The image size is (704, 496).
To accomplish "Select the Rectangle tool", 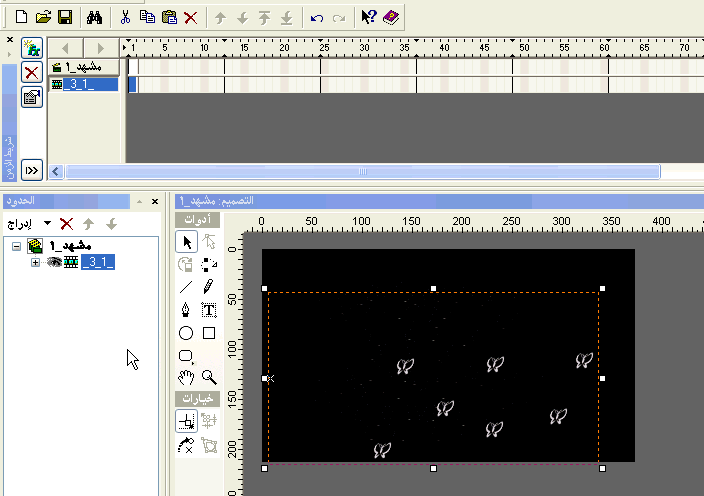I will point(209,333).
